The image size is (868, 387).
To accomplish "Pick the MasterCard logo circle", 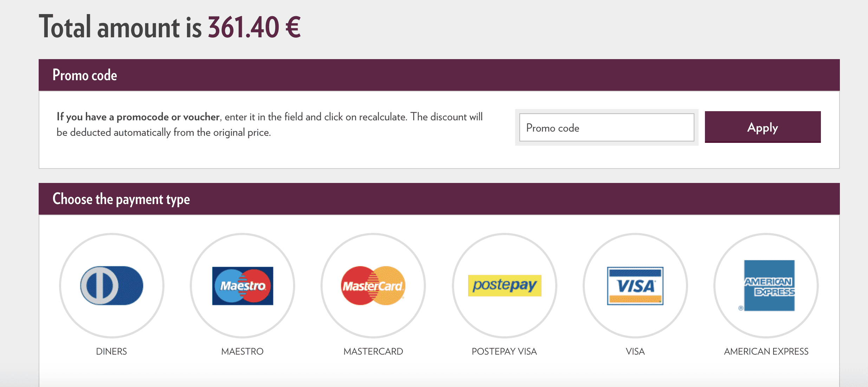I will (373, 285).
